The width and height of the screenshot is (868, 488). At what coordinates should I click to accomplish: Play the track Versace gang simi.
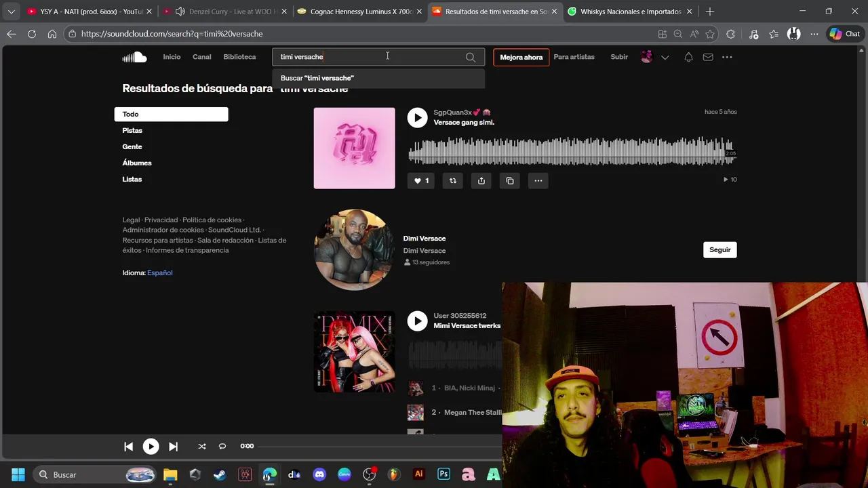417,117
